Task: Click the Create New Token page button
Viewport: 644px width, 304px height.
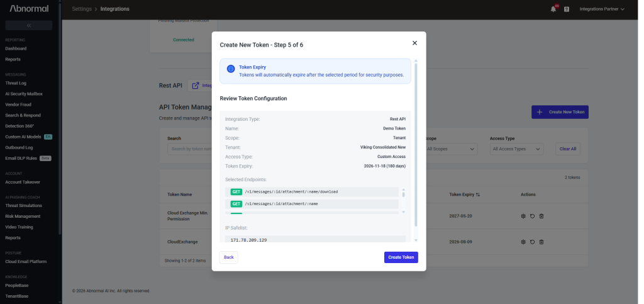Action: 560,112
